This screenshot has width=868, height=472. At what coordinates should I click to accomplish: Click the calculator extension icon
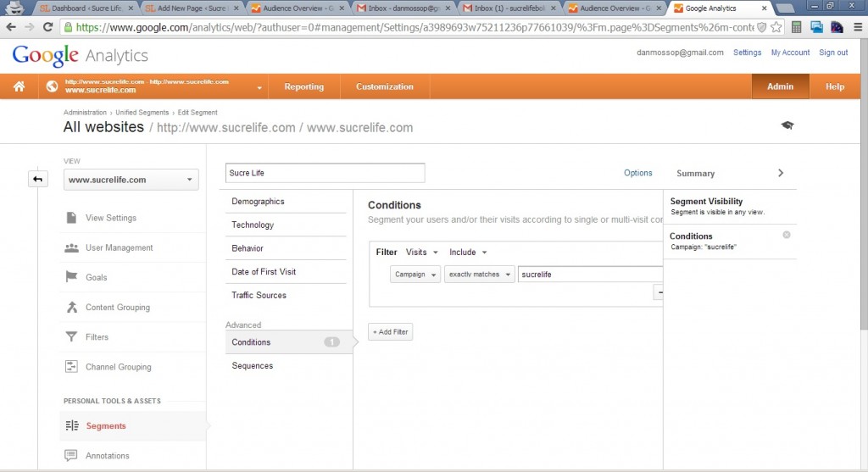tap(796, 27)
